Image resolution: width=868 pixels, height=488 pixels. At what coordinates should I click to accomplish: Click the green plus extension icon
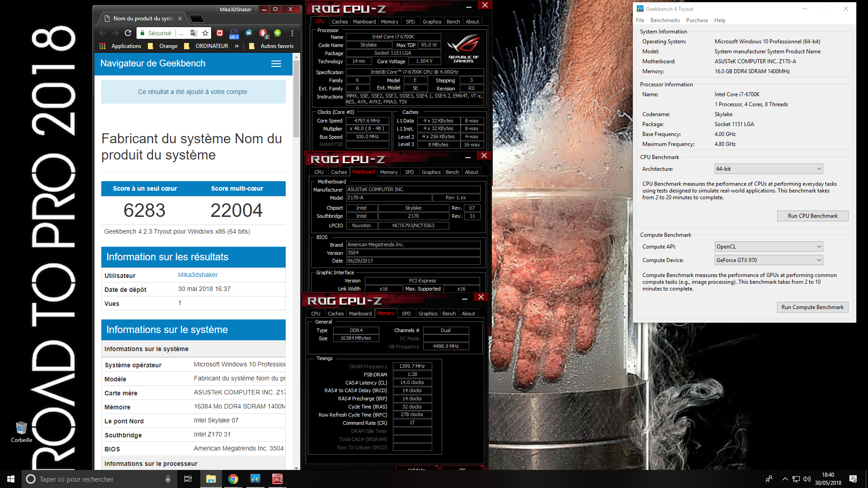pyautogui.click(x=278, y=33)
